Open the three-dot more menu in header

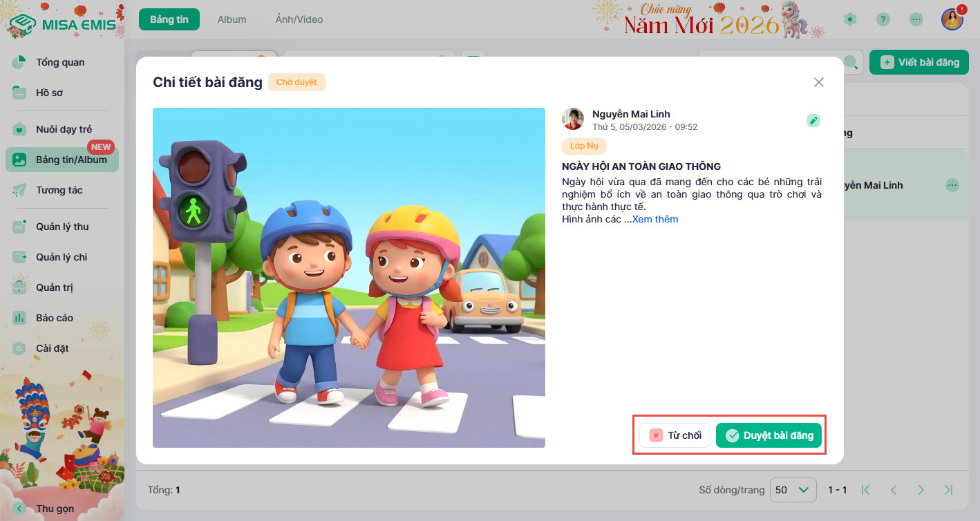click(916, 19)
